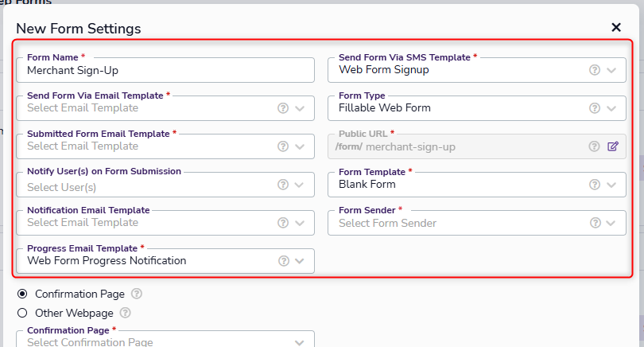Screen dimensions: 644x347
Task: Expand the Notify User(s) on Form Submission dropdown
Action: tap(299, 185)
